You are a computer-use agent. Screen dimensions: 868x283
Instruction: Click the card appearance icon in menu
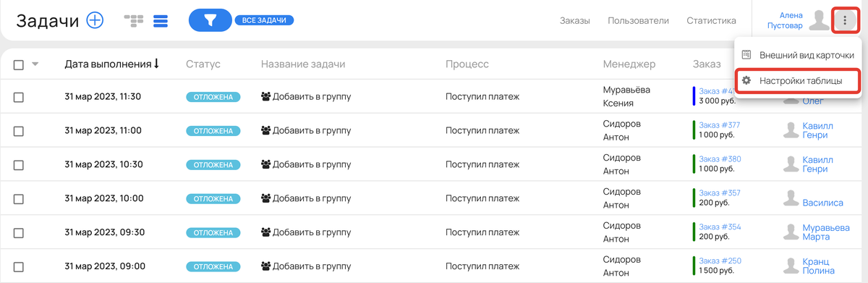(746, 55)
